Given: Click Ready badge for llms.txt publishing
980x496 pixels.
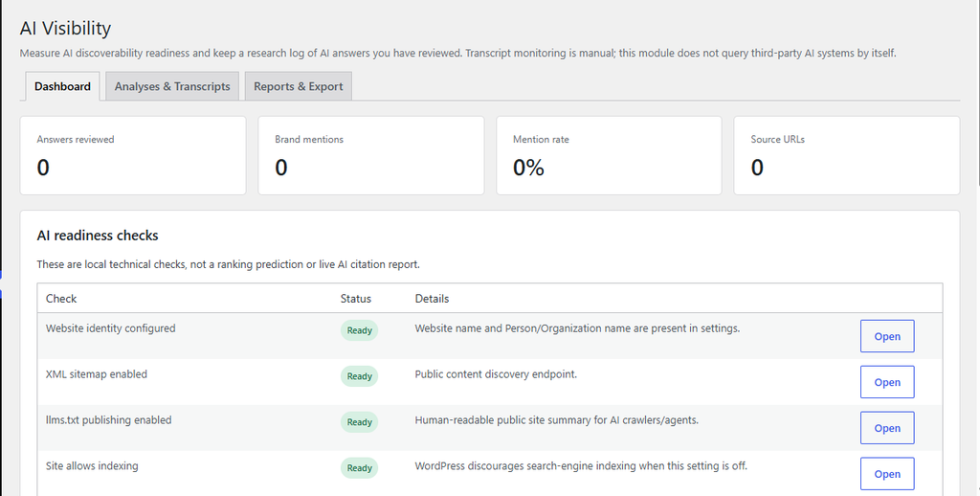Looking at the screenshot, I should click(x=360, y=421).
